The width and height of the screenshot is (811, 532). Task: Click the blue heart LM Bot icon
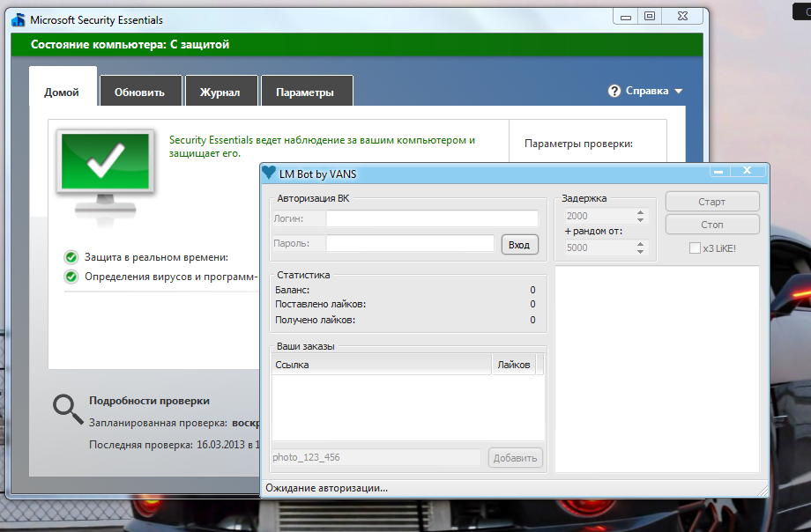tap(269, 174)
